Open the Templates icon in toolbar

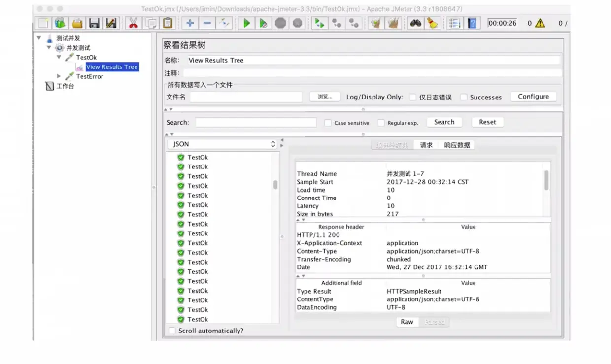[61, 23]
